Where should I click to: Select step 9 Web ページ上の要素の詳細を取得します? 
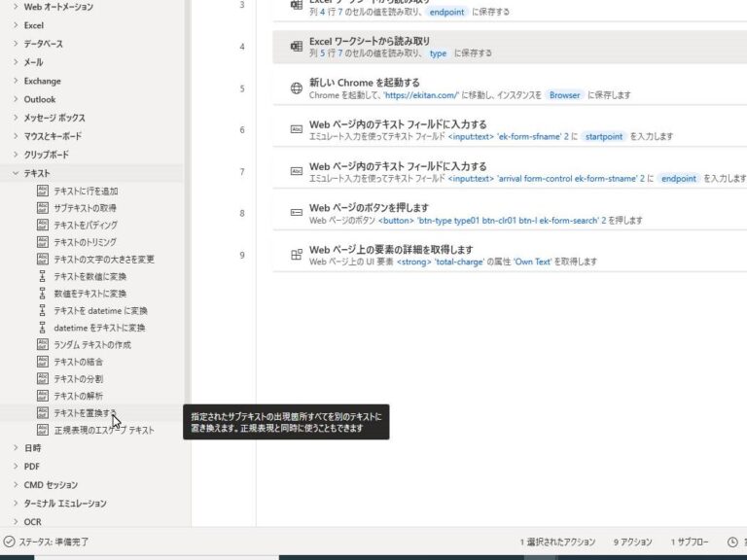point(510,255)
